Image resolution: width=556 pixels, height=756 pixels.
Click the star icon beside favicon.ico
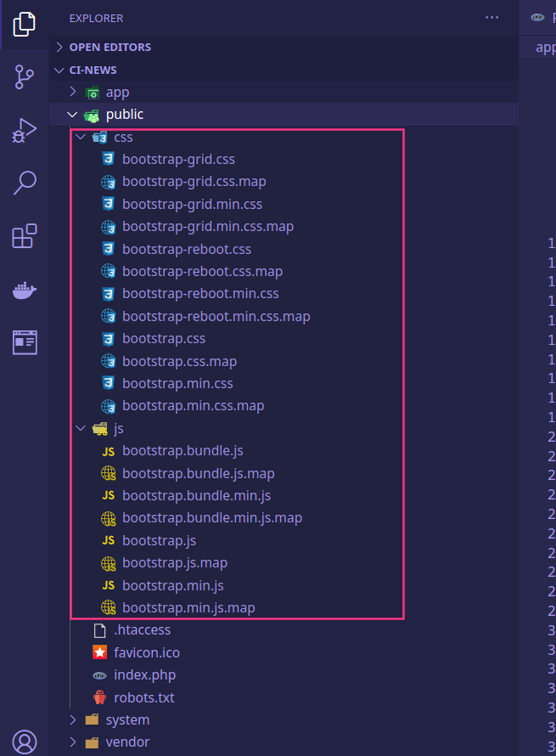99,652
